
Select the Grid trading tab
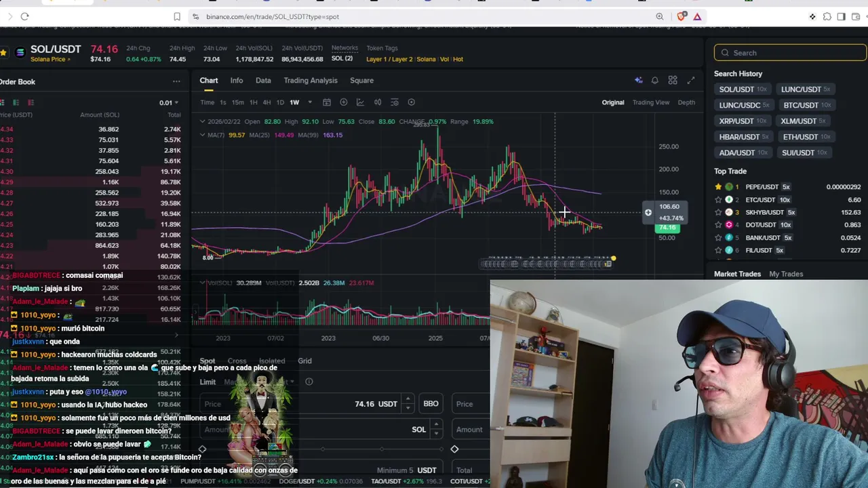(x=304, y=361)
